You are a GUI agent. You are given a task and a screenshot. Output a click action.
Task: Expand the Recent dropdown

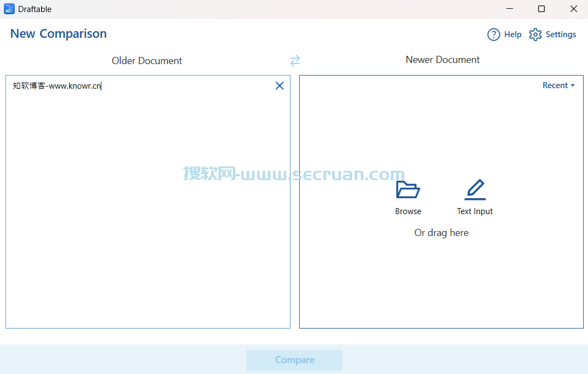pyautogui.click(x=558, y=85)
